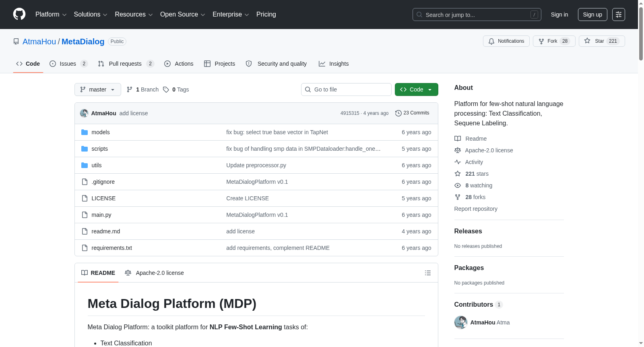The image size is (644, 347).
Task: Open the green Code dropdown
Action: coord(416,89)
